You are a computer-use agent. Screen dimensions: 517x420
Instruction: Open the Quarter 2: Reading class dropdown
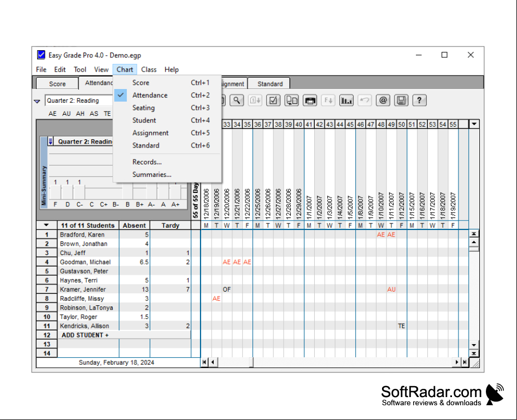point(79,100)
